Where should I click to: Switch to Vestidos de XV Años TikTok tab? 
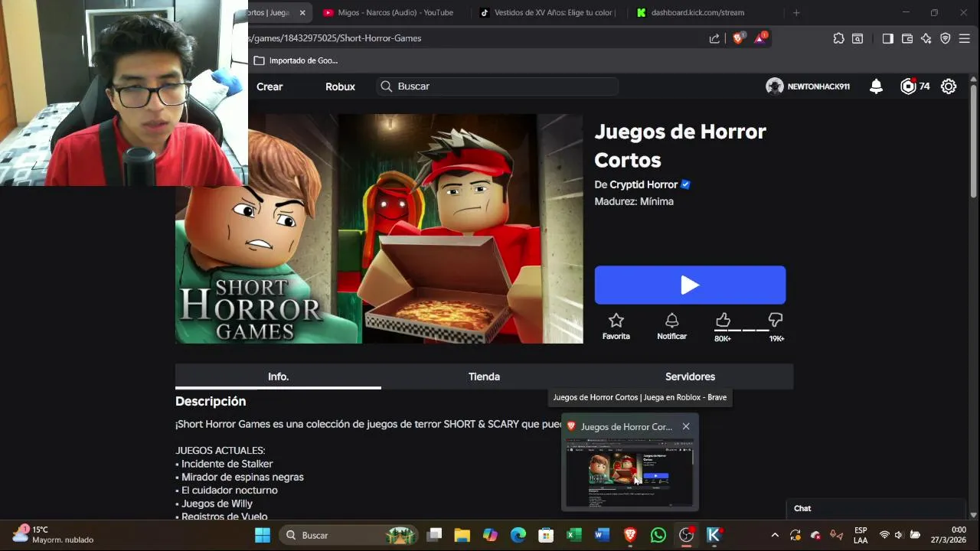click(x=547, y=12)
